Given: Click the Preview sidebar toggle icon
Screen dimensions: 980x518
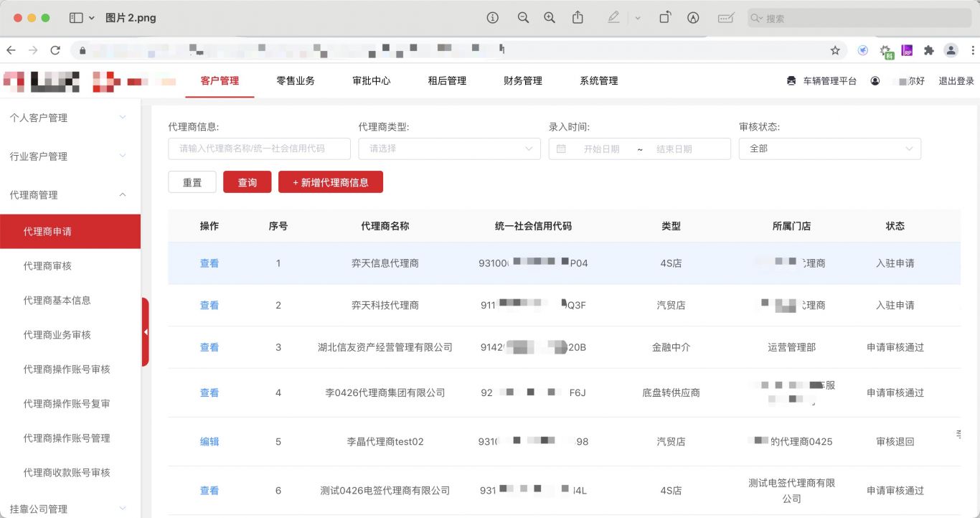Looking at the screenshot, I should [x=76, y=18].
